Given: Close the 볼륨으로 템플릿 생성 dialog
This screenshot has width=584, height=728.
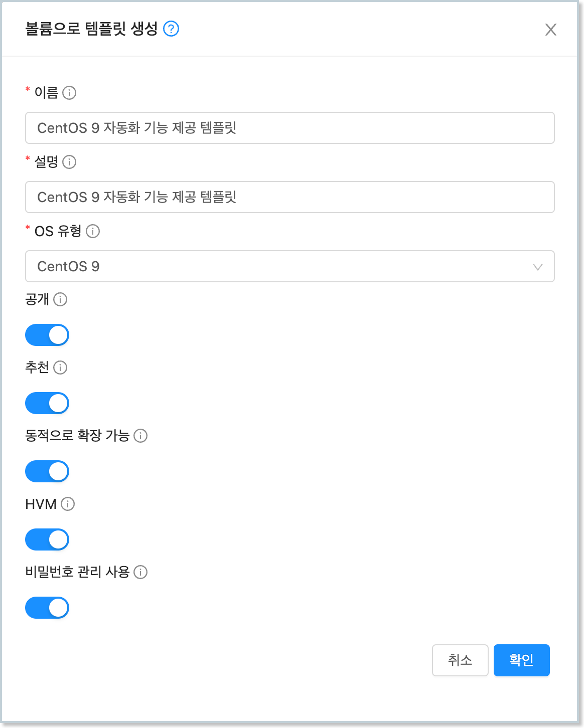Looking at the screenshot, I should 550,30.
